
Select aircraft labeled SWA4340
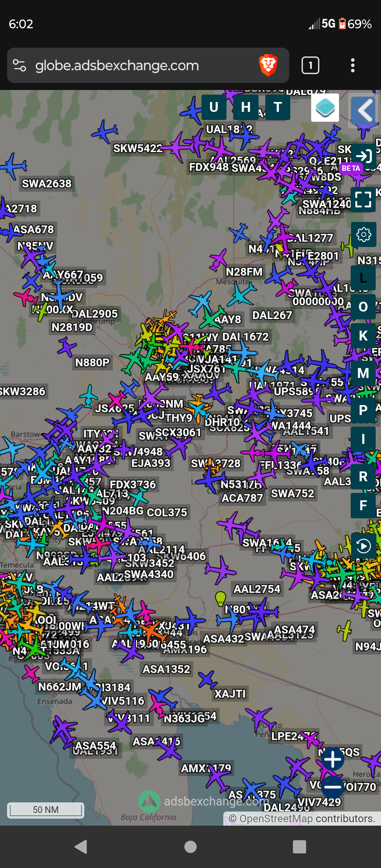point(149,574)
